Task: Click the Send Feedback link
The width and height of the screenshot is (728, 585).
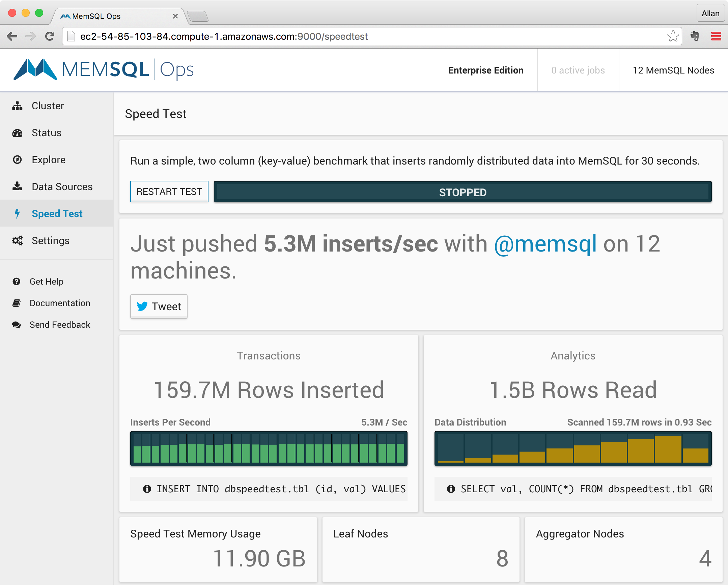Action: (60, 324)
